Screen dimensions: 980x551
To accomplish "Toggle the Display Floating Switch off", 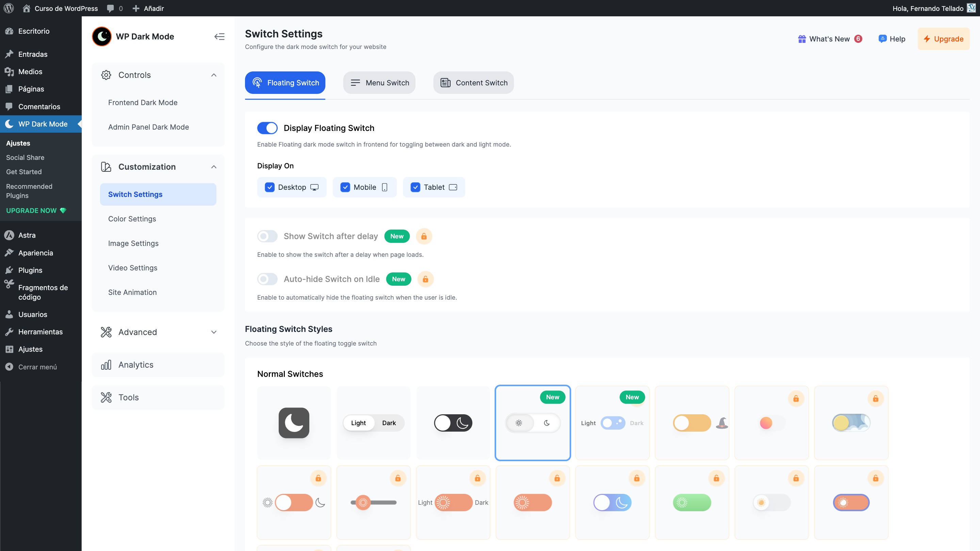I will pyautogui.click(x=267, y=128).
